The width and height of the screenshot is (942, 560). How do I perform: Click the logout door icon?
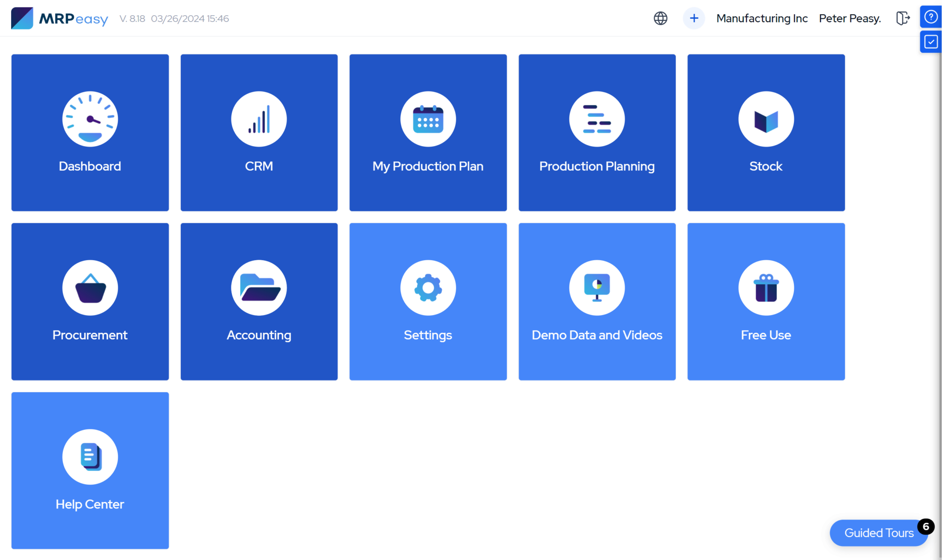click(x=902, y=18)
